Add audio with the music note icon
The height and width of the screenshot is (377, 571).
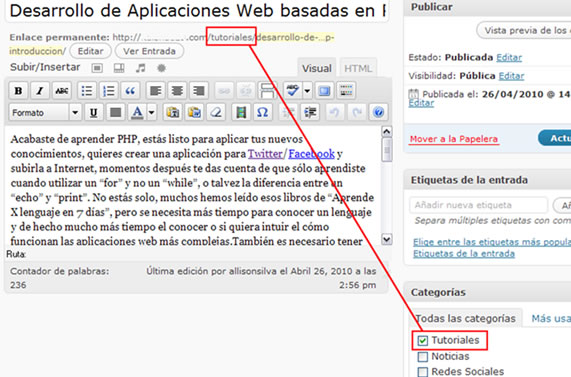[x=140, y=68]
